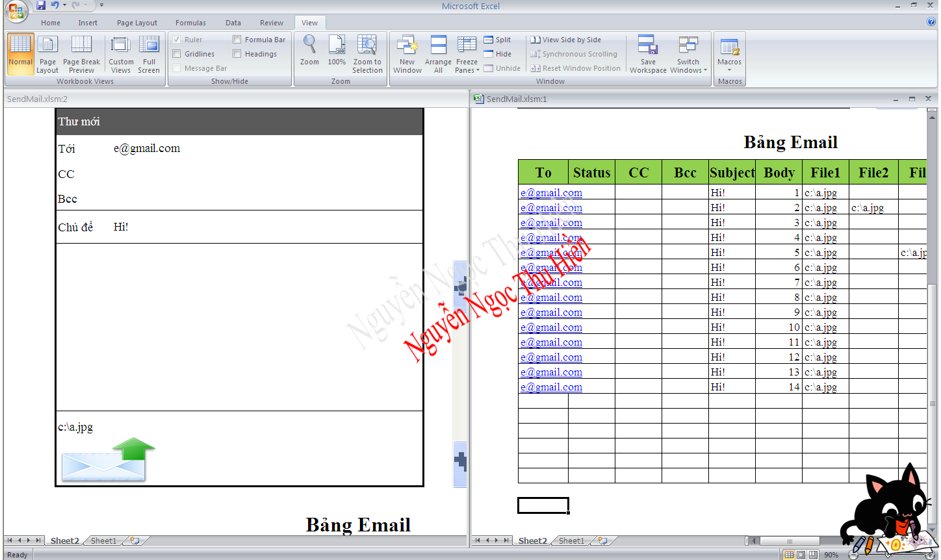Open Excel Help icon
The width and height of the screenshot is (941, 560).
[931, 21]
